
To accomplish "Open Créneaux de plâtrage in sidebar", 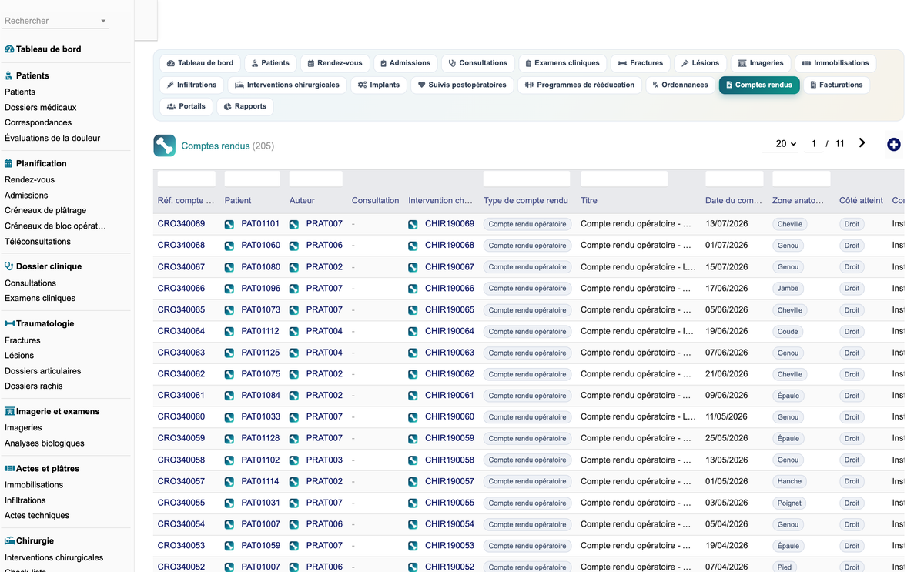I will (x=45, y=210).
